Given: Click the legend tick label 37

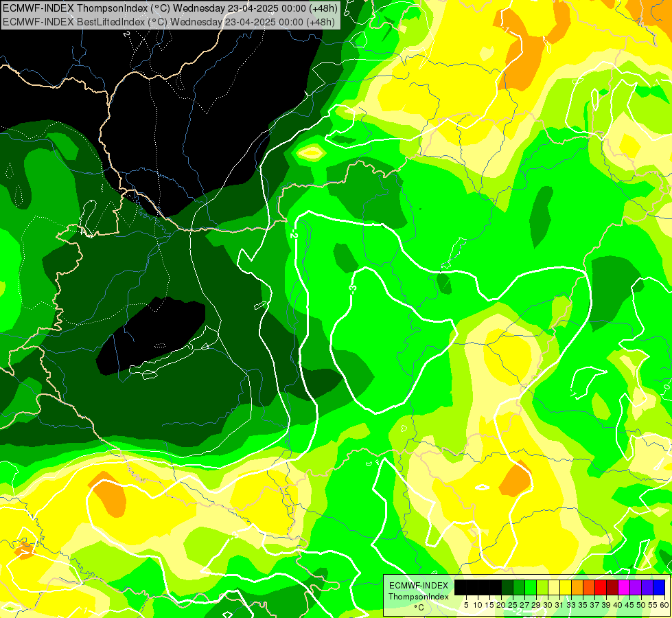Looking at the screenshot, I should 595,605.
